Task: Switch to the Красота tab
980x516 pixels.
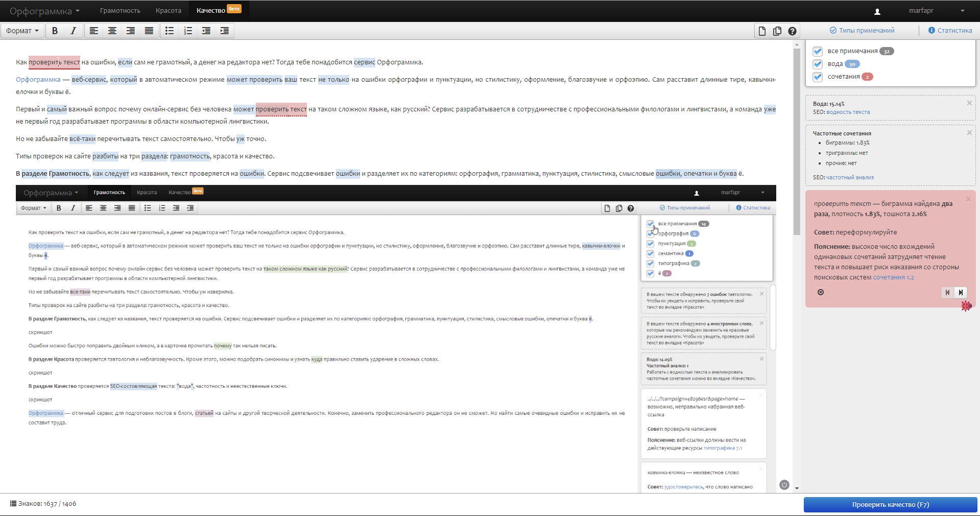Action: click(169, 11)
